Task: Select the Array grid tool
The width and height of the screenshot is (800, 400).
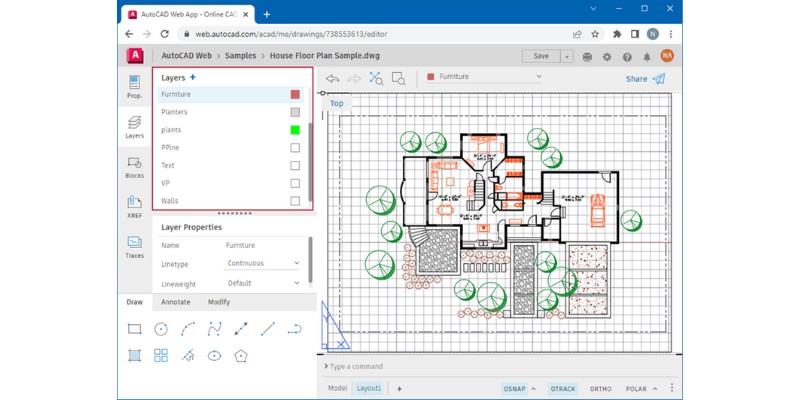Action: 161,356
